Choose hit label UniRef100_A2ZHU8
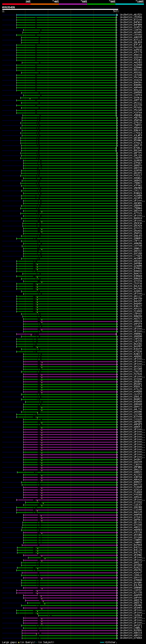Viewport: 146px width, 644px height. [131, 65]
